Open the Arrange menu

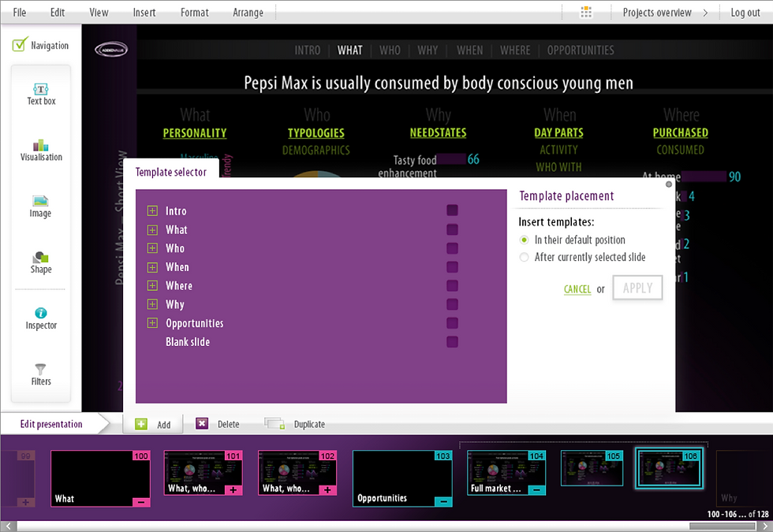248,13
